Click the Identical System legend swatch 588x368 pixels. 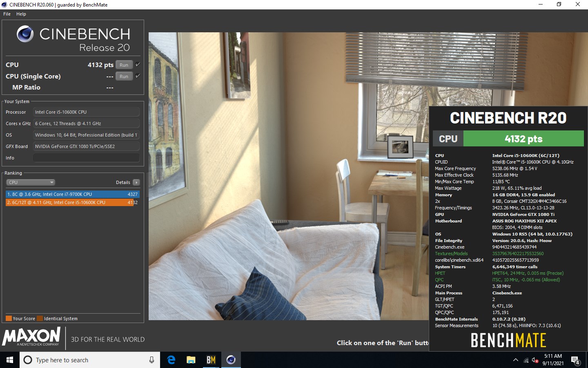click(40, 319)
